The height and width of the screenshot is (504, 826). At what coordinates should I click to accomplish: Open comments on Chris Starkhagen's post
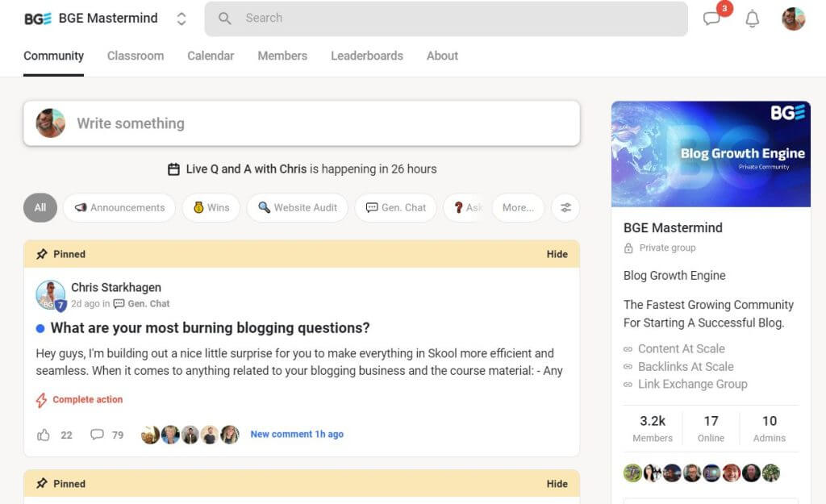tap(98, 435)
